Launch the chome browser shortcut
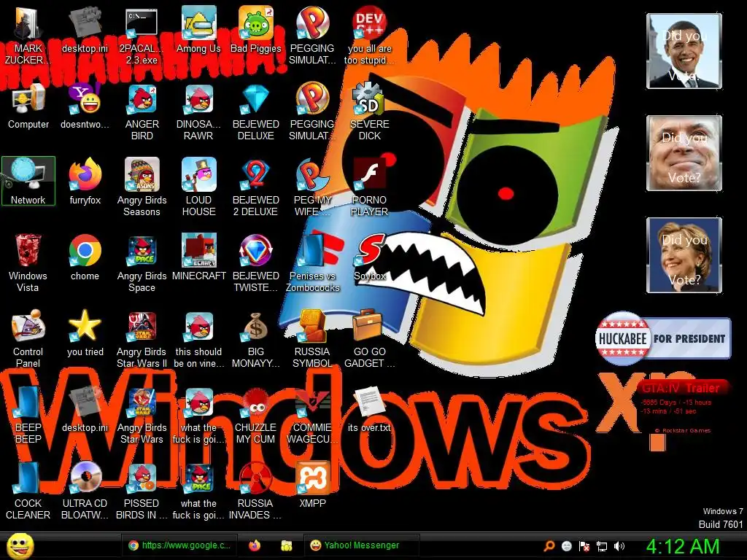The height and width of the screenshot is (560, 747). pos(85,257)
